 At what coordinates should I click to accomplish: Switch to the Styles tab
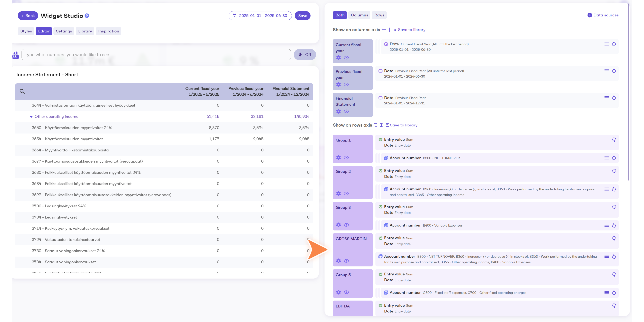point(26,31)
